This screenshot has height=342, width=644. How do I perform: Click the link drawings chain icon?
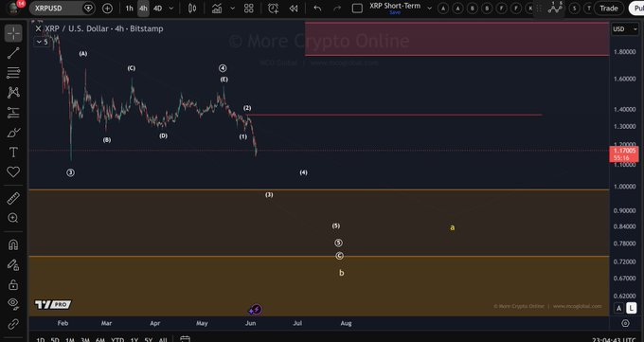tap(13, 324)
